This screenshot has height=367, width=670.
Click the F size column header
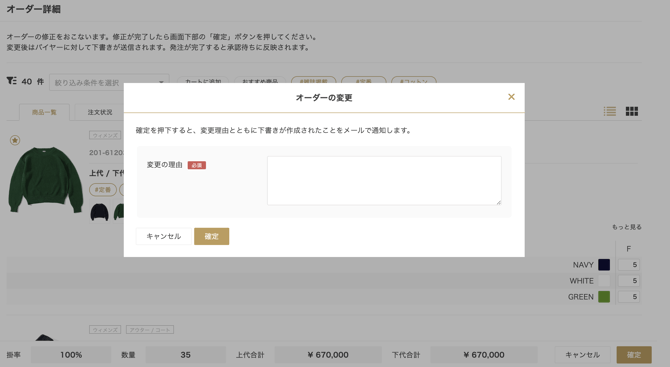pyautogui.click(x=629, y=249)
